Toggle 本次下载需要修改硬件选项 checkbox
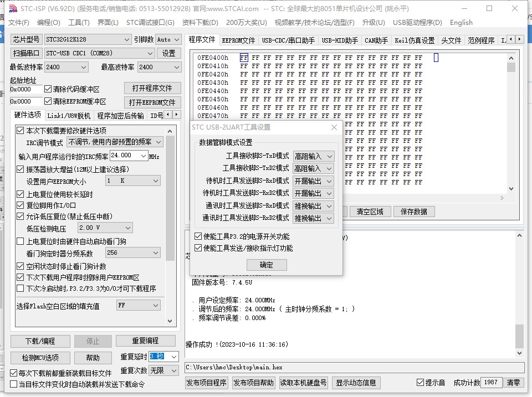The image size is (532, 397). (x=21, y=131)
